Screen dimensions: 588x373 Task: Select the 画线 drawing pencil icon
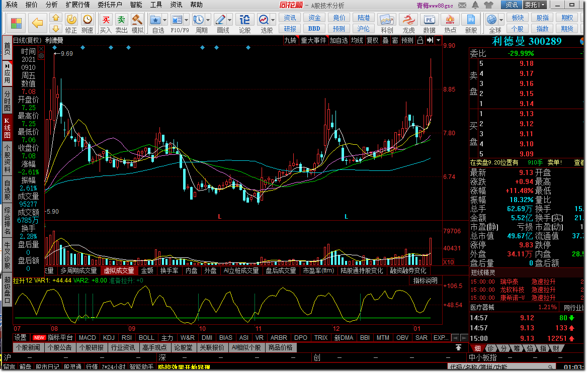click(x=220, y=20)
